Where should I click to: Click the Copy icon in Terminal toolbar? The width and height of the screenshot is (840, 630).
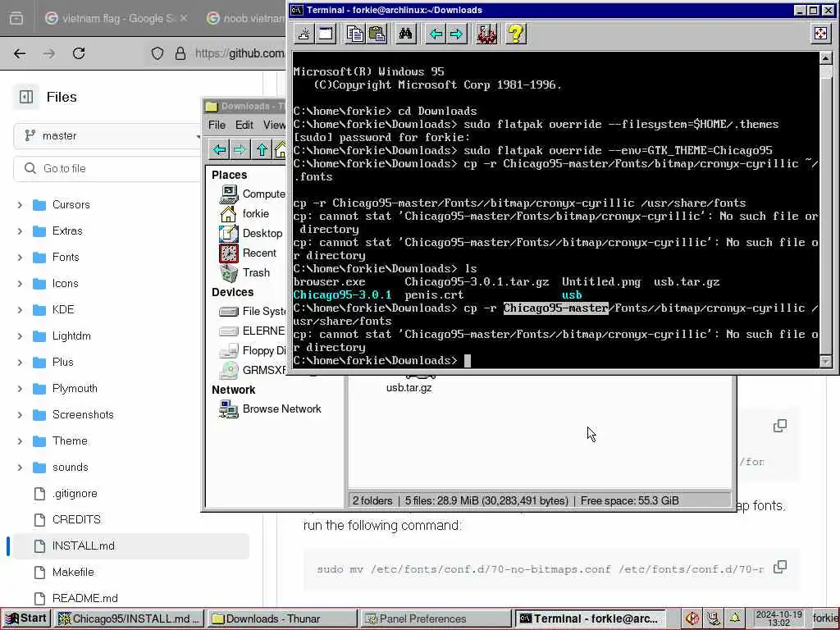[355, 34]
